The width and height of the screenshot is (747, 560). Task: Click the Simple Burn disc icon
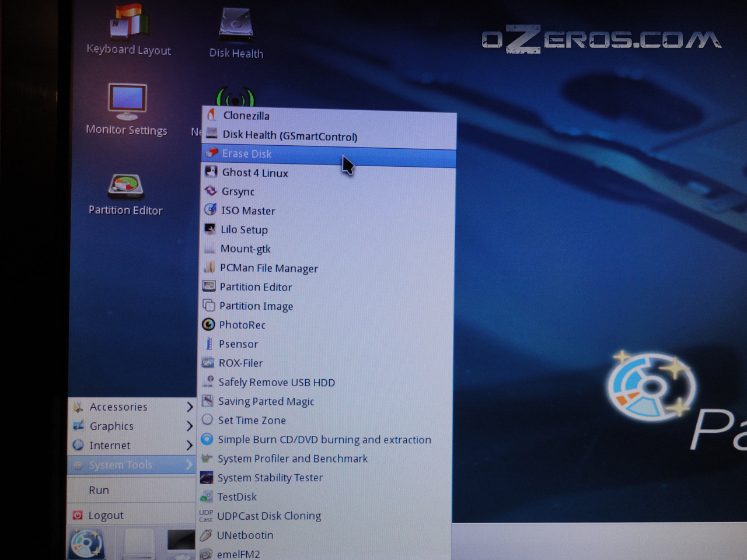click(207, 439)
